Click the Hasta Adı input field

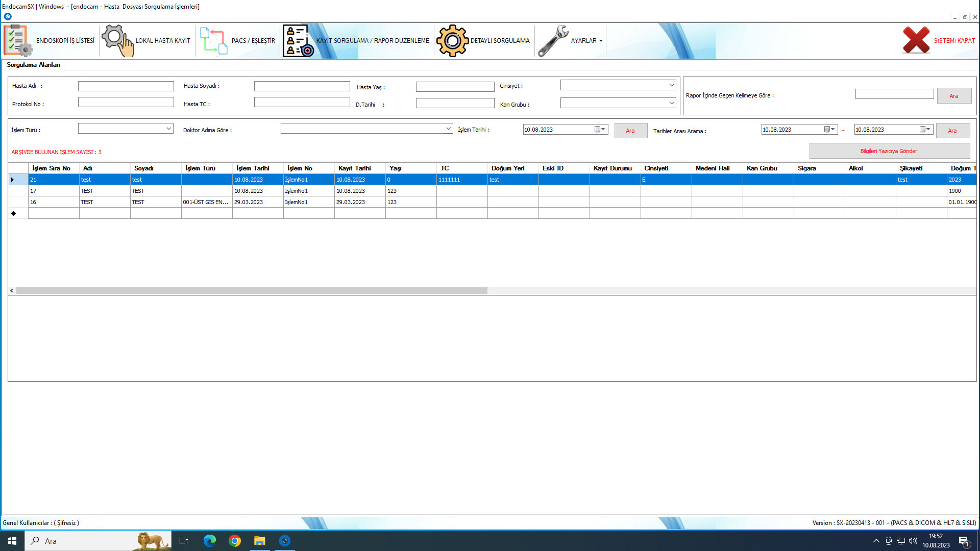pyautogui.click(x=126, y=86)
